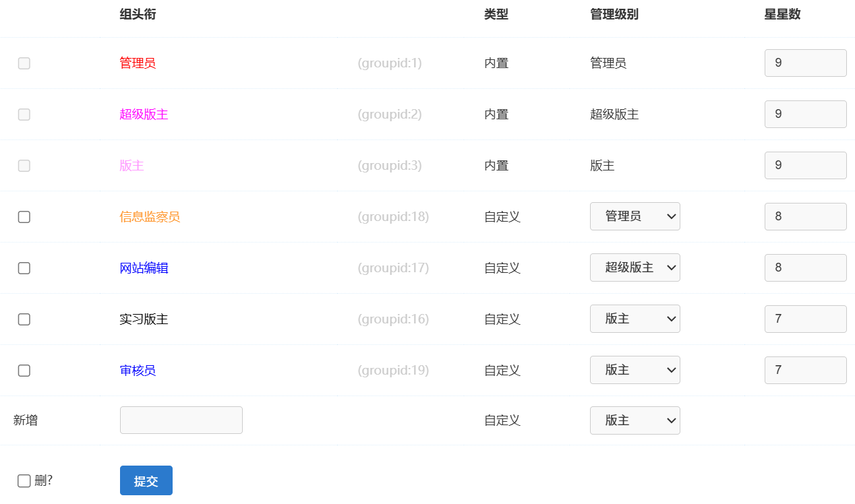Image resolution: width=855 pixels, height=504 pixels.
Task: Open the 审核员 group link
Action: [x=138, y=371]
